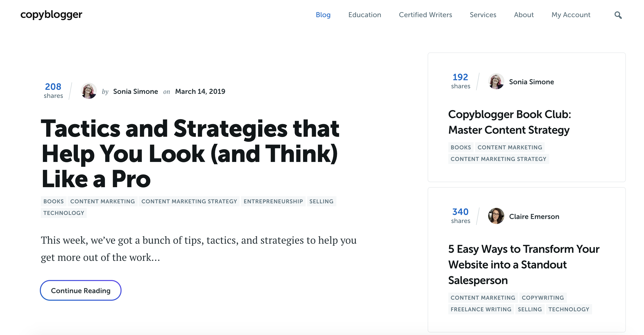The height and width of the screenshot is (335, 644).
Task: Open the search magnifier icon
Action: pos(618,15)
